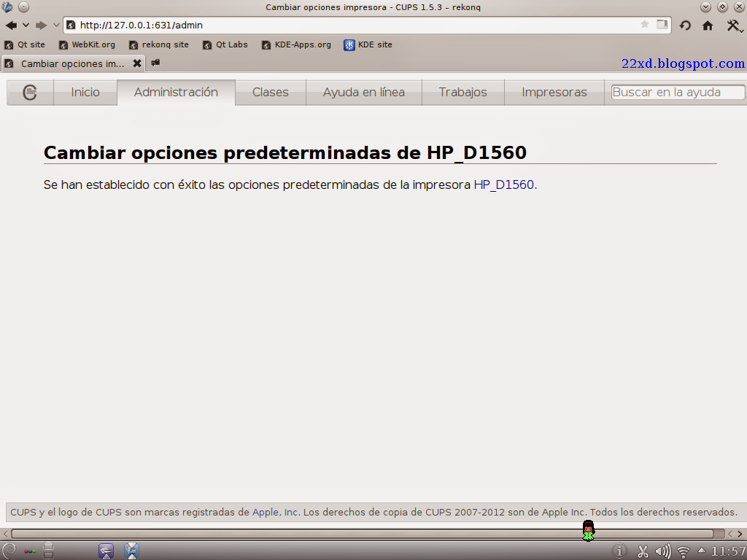Screen dimensions: 747x560
Task: Close the Cambiar opciones tab
Action: (x=136, y=63)
